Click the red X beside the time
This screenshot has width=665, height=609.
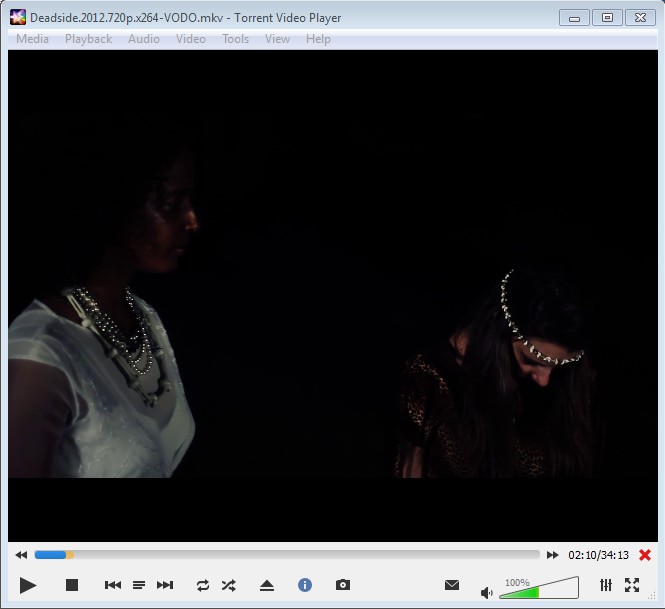pos(645,555)
